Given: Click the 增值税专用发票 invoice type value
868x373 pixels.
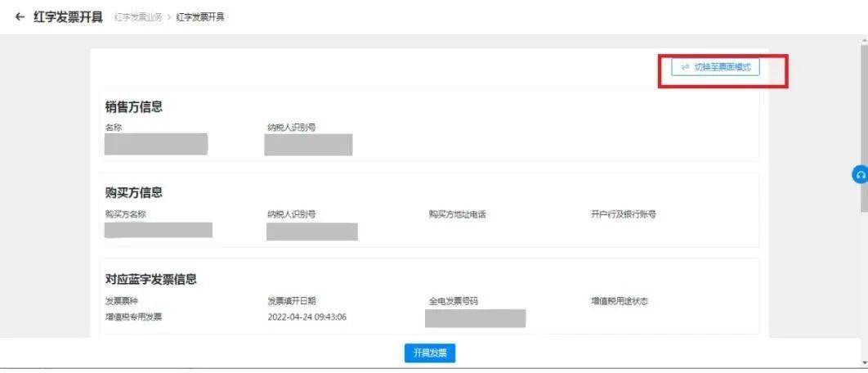Looking at the screenshot, I should click(133, 317).
